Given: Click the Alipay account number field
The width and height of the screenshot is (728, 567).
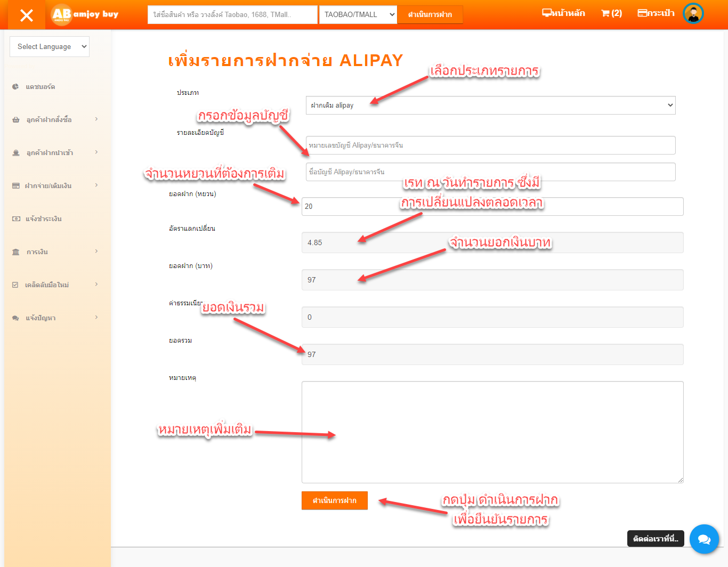Looking at the screenshot, I should (491, 145).
